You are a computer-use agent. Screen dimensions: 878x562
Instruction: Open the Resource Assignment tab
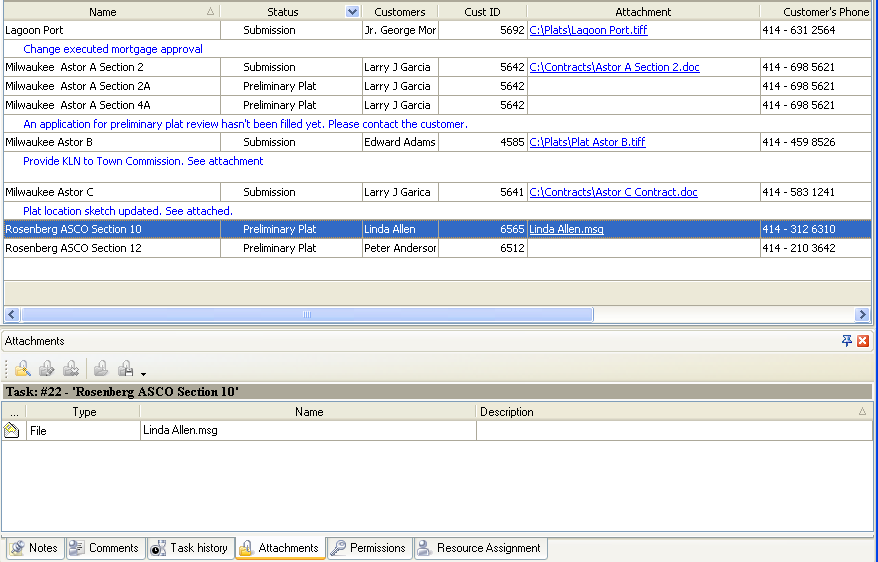pos(479,548)
